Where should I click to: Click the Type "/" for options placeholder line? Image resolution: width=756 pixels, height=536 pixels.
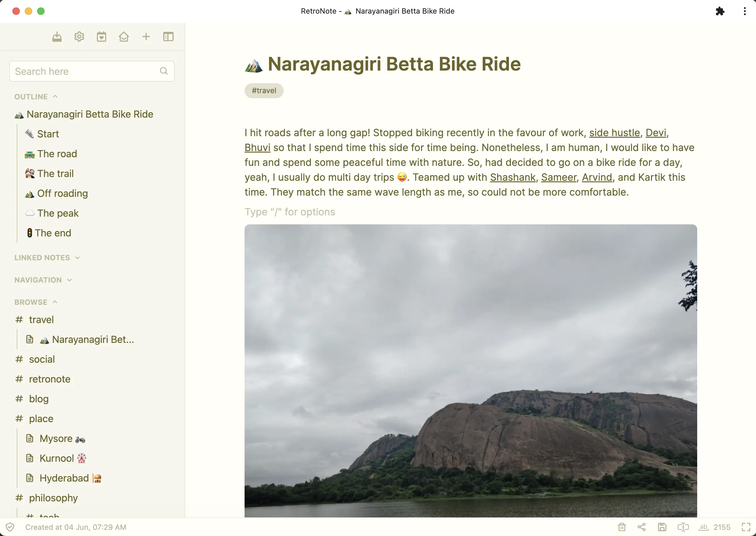click(290, 212)
